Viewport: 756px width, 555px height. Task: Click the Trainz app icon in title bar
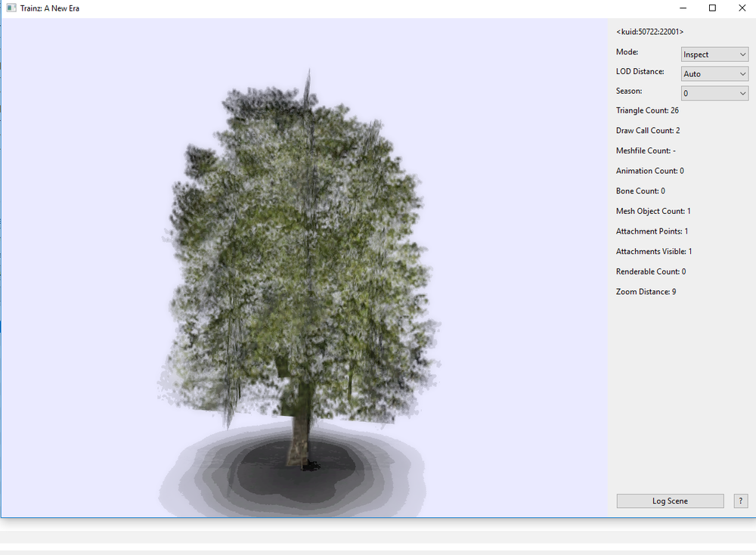[x=11, y=8]
